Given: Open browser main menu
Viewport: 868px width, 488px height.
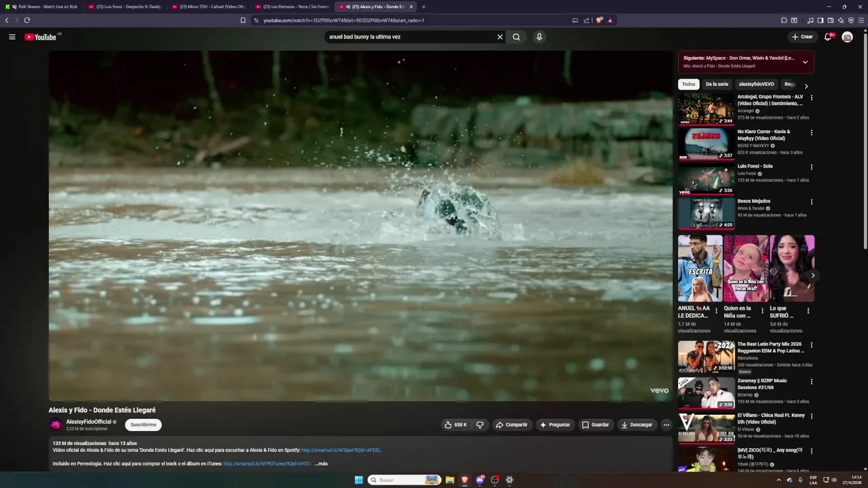Looking at the screenshot, I should click(861, 20).
